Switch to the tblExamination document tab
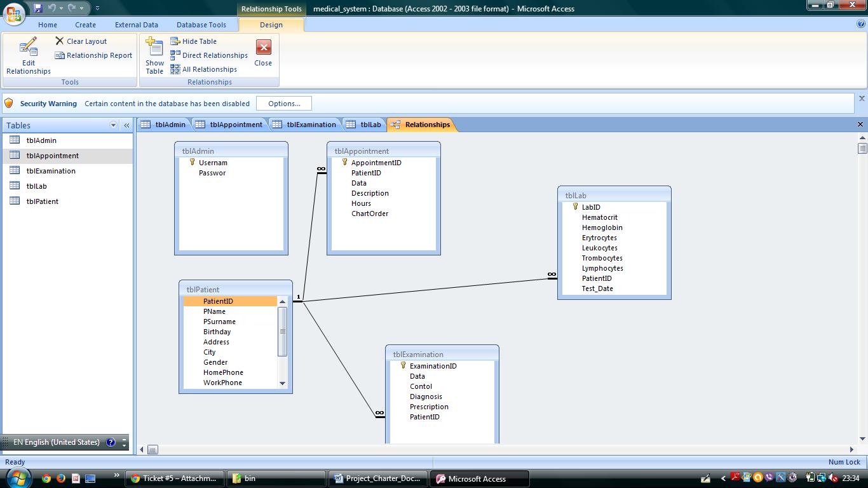The height and width of the screenshot is (488, 868). pos(305,125)
